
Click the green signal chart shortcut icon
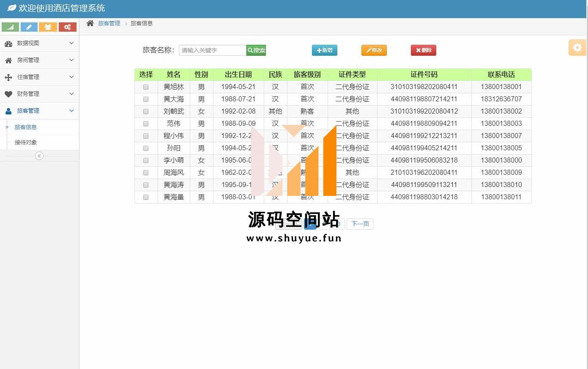click(x=10, y=27)
